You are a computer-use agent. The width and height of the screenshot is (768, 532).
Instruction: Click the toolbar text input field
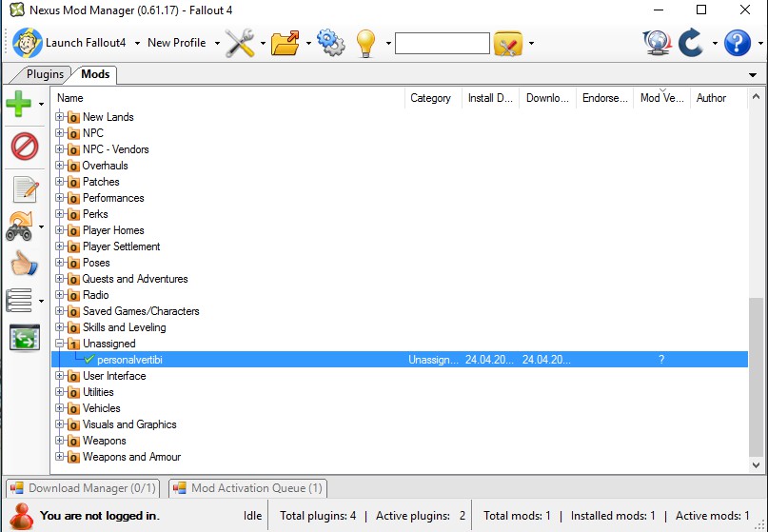[443, 43]
